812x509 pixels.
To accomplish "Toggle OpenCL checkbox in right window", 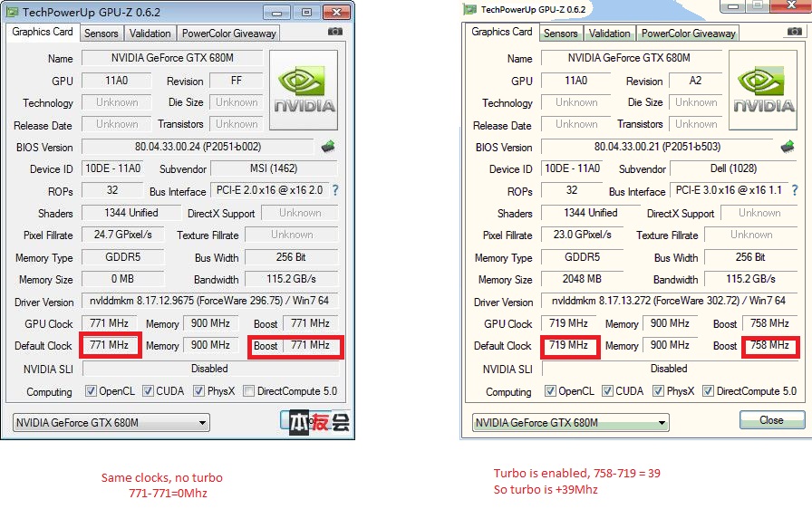I will coord(550,391).
